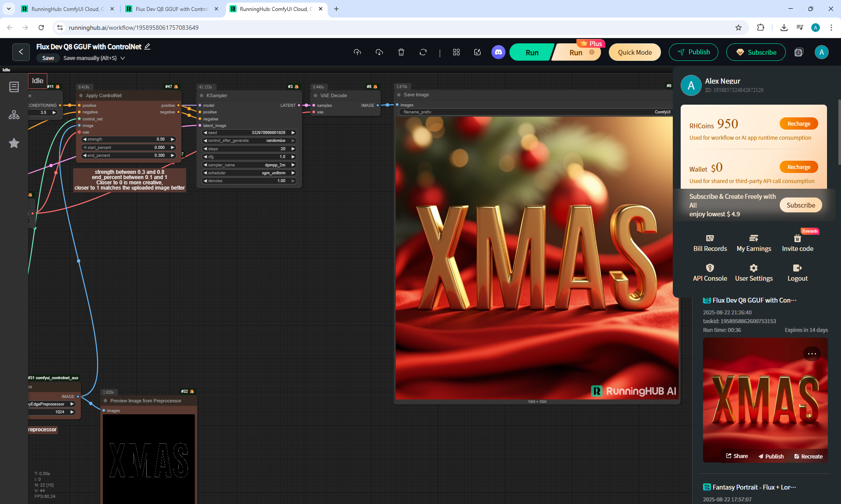Image resolution: width=841 pixels, height=504 pixels.
Task: Click the rename pencil icon beside workflow title
Action: 148,46
